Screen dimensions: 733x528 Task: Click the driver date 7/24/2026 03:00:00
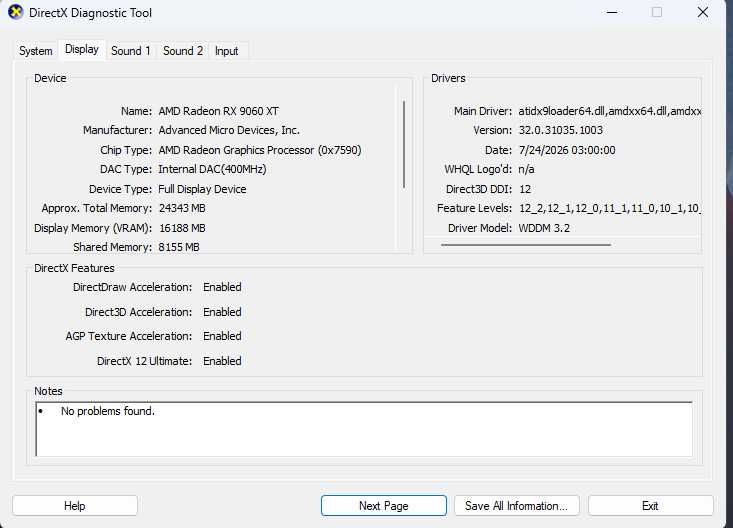point(567,150)
